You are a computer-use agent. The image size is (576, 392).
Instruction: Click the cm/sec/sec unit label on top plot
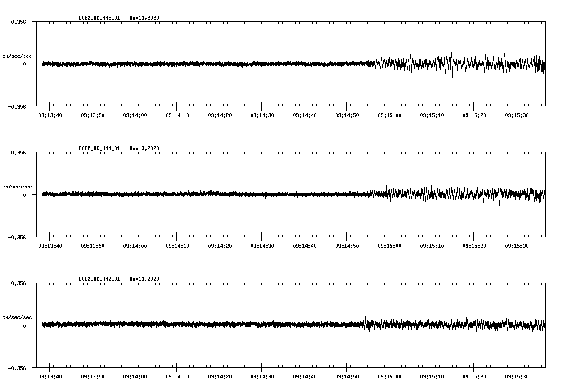coord(17,56)
